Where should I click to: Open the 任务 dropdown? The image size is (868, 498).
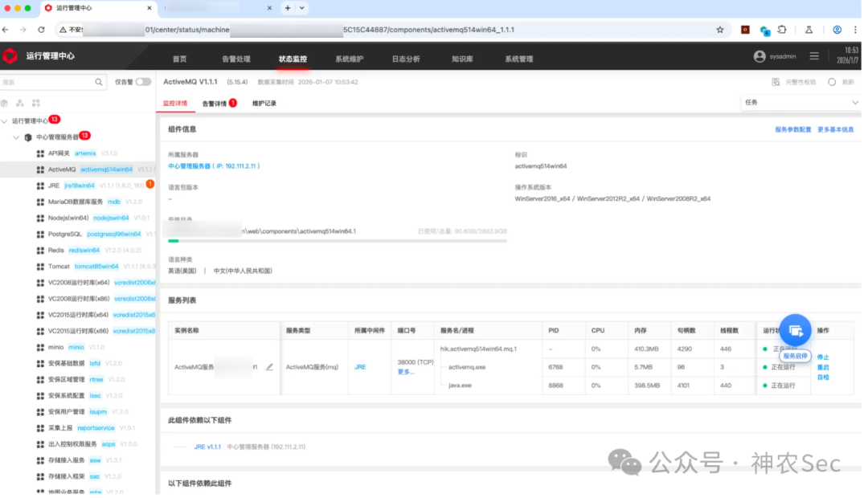pos(800,102)
